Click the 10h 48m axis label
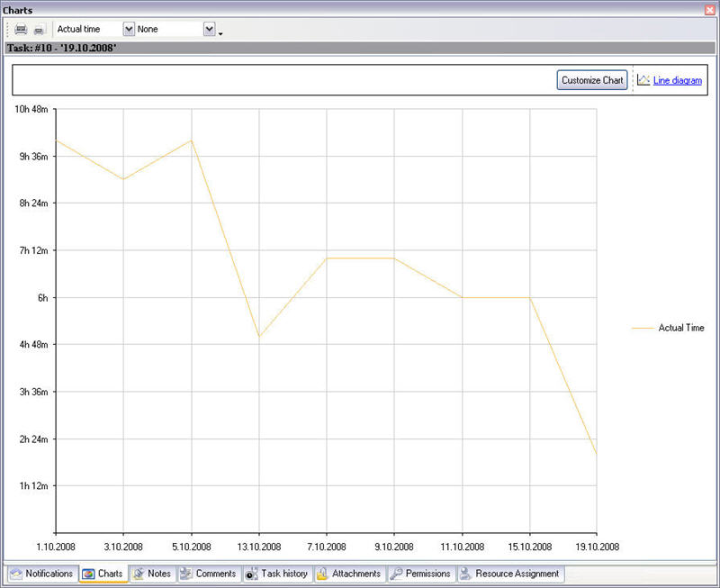This screenshot has width=720, height=588. 31,109
